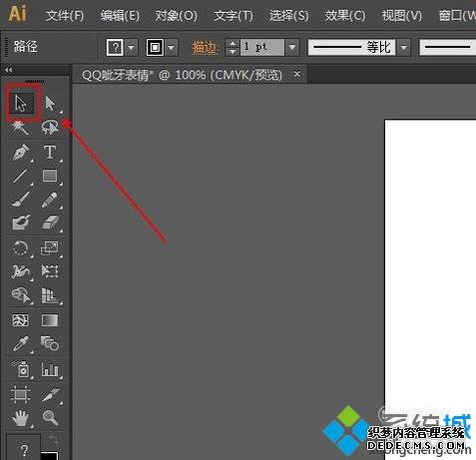Select the Rectangle tool

tap(50, 176)
